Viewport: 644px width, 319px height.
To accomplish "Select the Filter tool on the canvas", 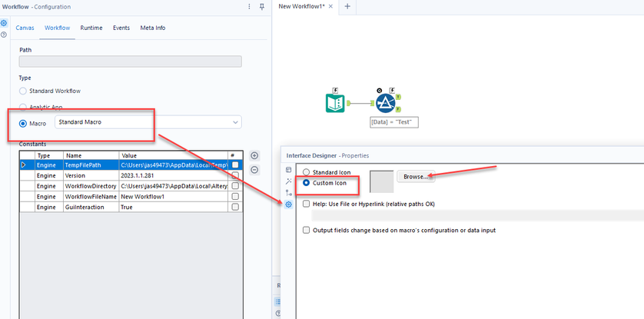I will click(x=386, y=103).
